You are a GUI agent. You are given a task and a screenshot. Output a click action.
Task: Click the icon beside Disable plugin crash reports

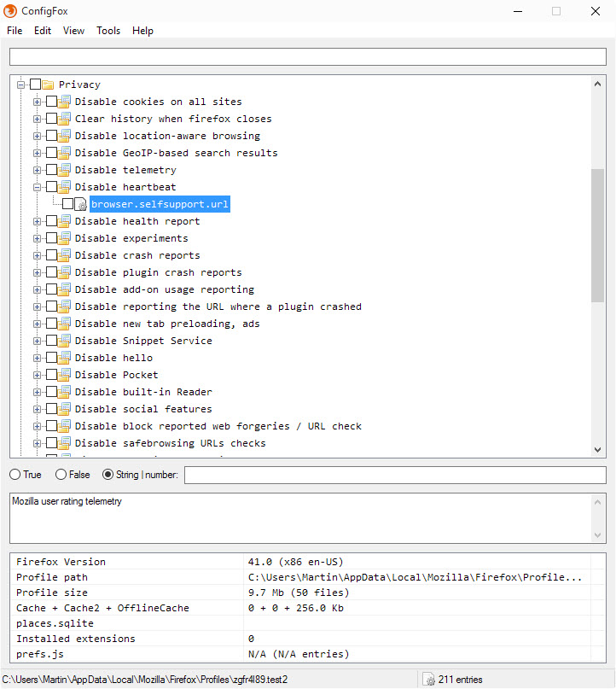coord(64,272)
